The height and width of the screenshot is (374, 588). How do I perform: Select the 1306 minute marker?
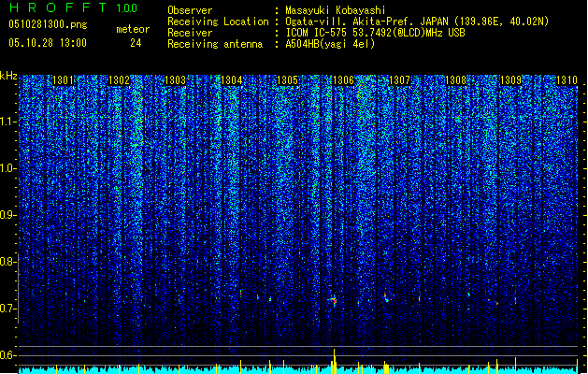(343, 80)
